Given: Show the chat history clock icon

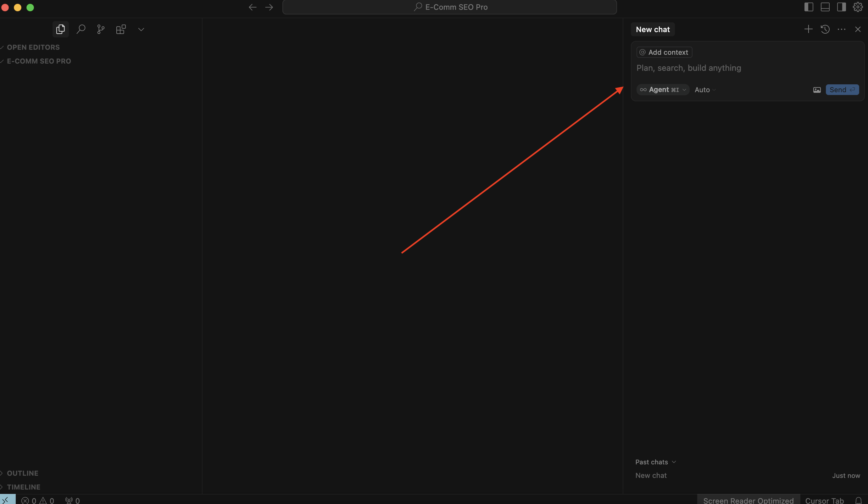Looking at the screenshot, I should click(825, 29).
